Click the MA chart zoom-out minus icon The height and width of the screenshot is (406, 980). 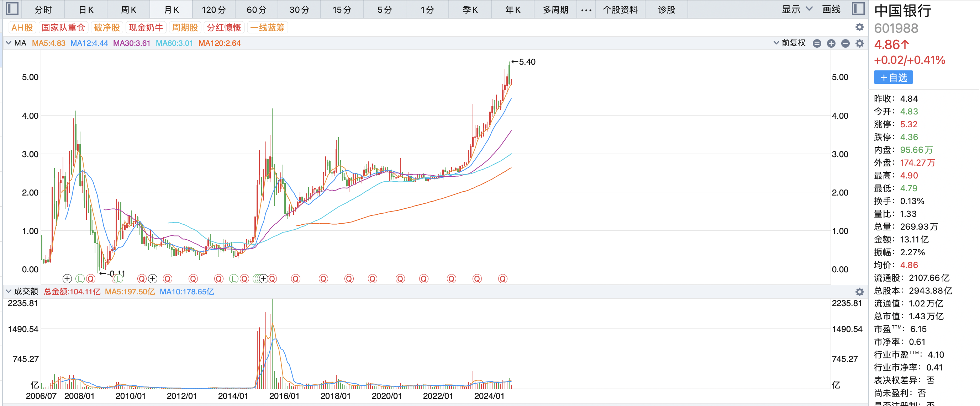pos(845,43)
